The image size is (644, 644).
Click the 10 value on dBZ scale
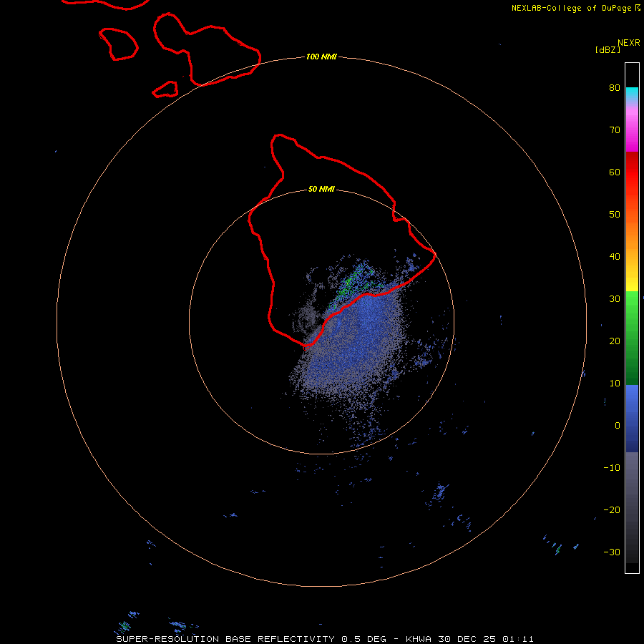pos(615,384)
